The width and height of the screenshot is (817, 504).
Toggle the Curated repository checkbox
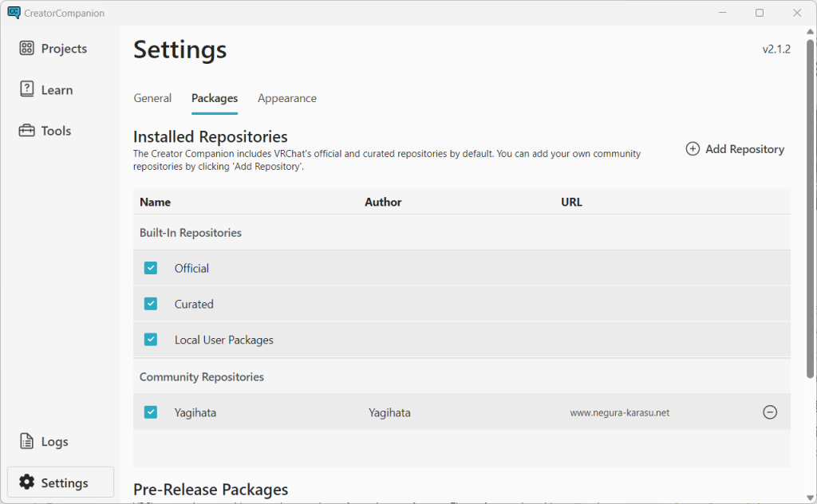click(151, 304)
